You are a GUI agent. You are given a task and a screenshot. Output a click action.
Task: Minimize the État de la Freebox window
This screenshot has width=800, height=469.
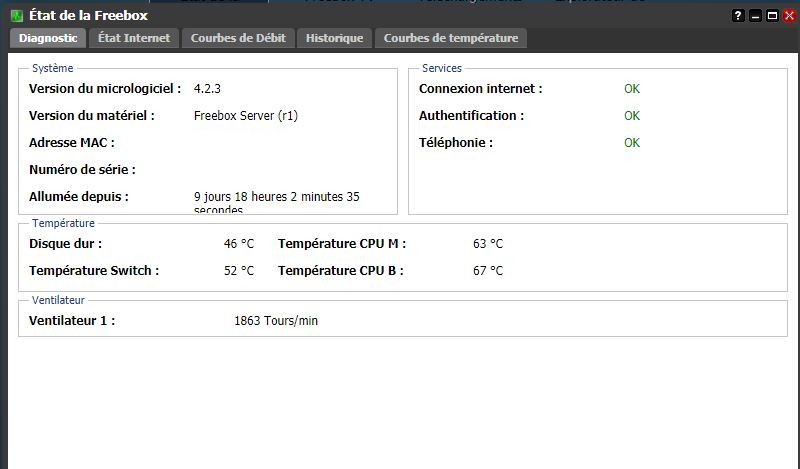point(755,16)
